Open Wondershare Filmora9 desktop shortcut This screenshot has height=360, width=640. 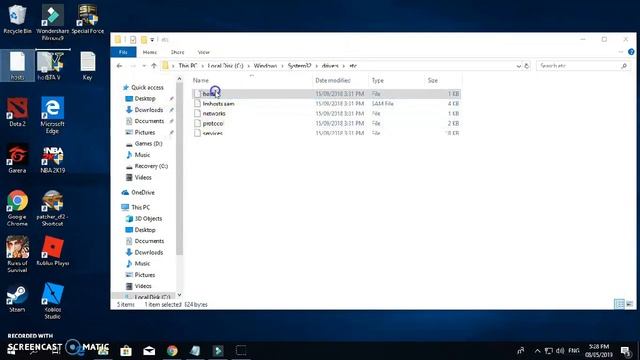pos(52,22)
